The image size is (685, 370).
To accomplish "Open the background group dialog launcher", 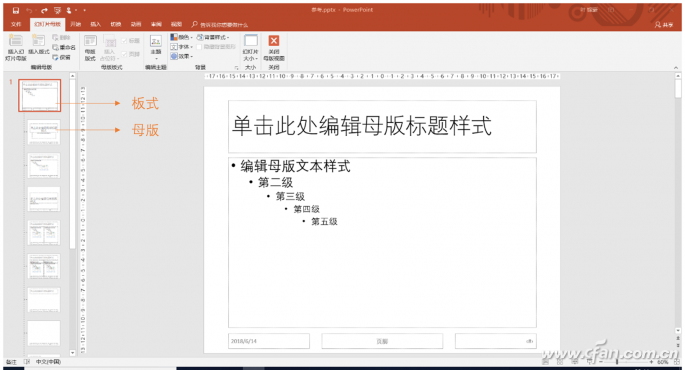I will (236, 67).
